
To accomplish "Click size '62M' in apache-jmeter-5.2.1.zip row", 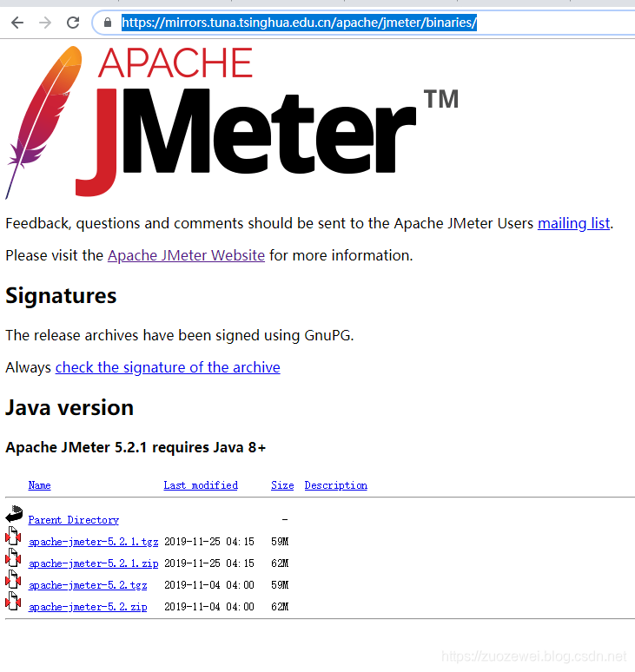I will [280, 563].
